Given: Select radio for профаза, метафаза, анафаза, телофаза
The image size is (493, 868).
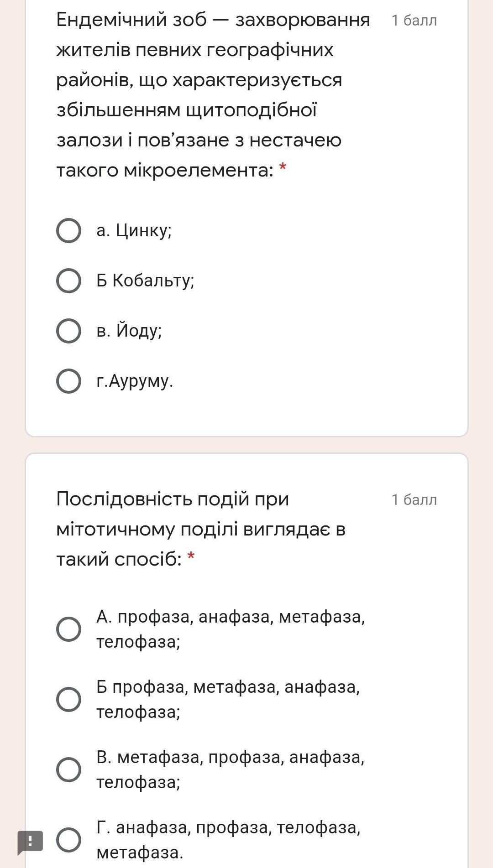Looking at the screenshot, I should 68,699.
